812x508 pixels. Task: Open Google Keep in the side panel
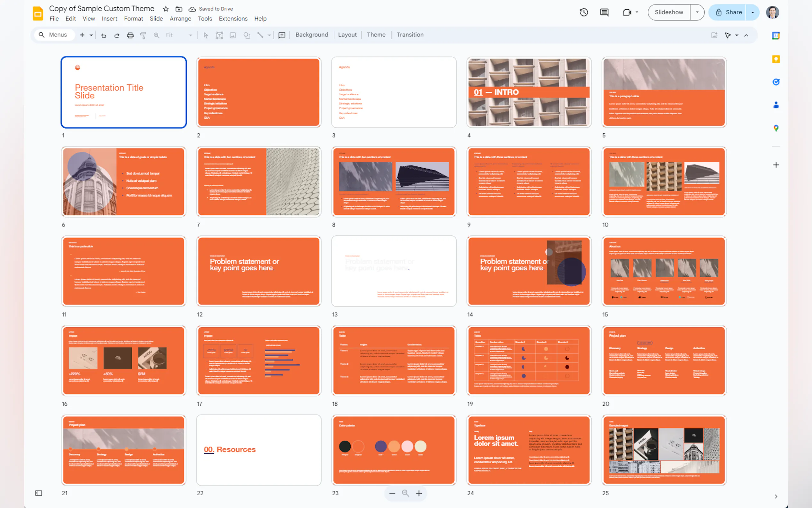pyautogui.click(x=776, y=59)
